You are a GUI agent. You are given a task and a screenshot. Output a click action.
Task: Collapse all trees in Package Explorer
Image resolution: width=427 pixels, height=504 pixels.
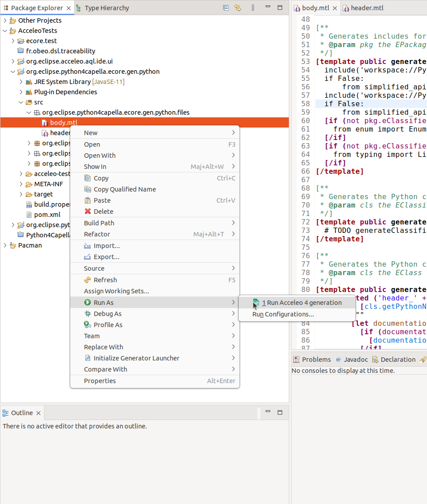point(226,8)
